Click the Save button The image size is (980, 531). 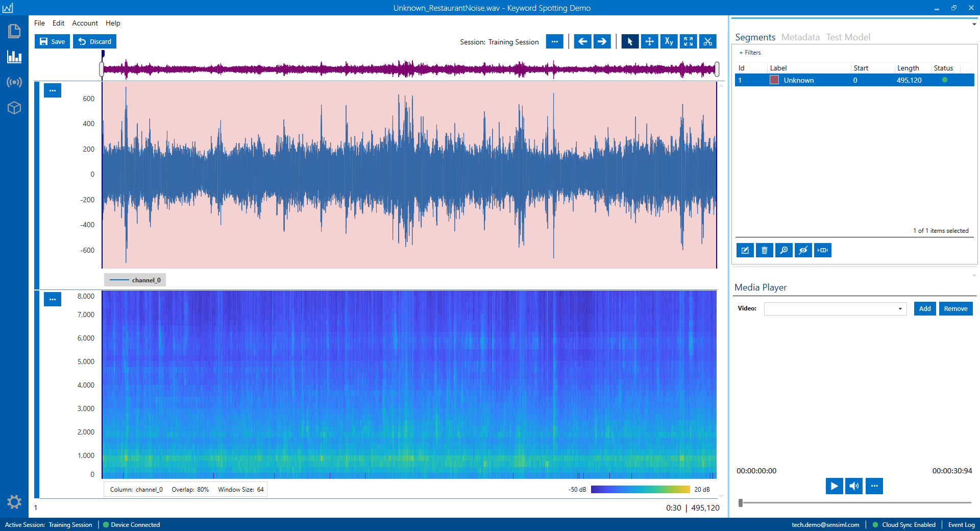[x=52, y=41]
